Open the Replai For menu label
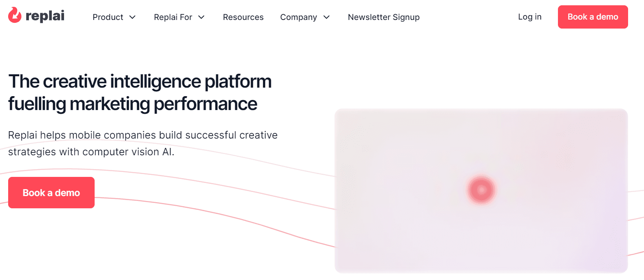This screenshot has height=280, width=644. pyautogui.click(x=173, y=17)
